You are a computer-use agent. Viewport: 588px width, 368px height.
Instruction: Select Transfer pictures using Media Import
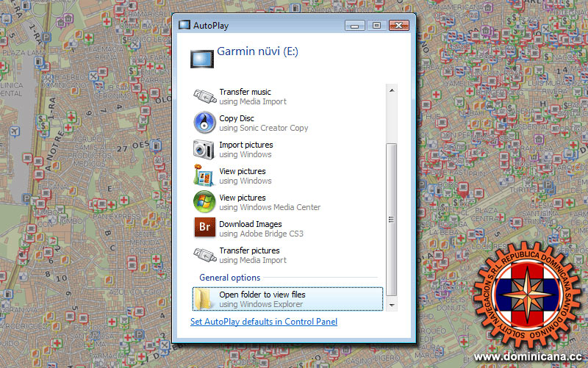pyautogui.click(x=288, y=255)
